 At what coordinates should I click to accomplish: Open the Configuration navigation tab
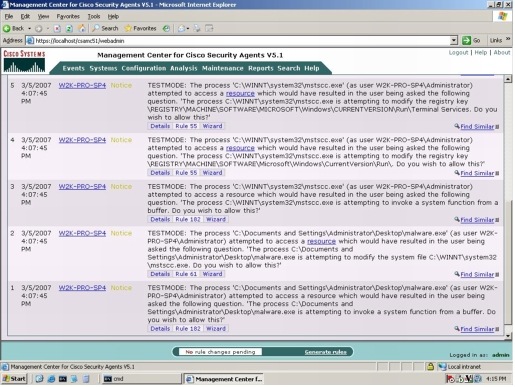[144, 68]
